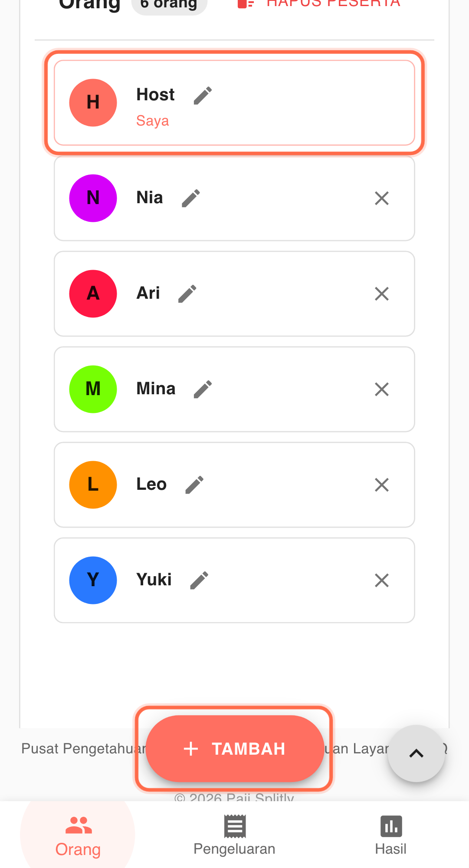Click the orange L avatar for Leo
The image size is (469, 868).
93,485
